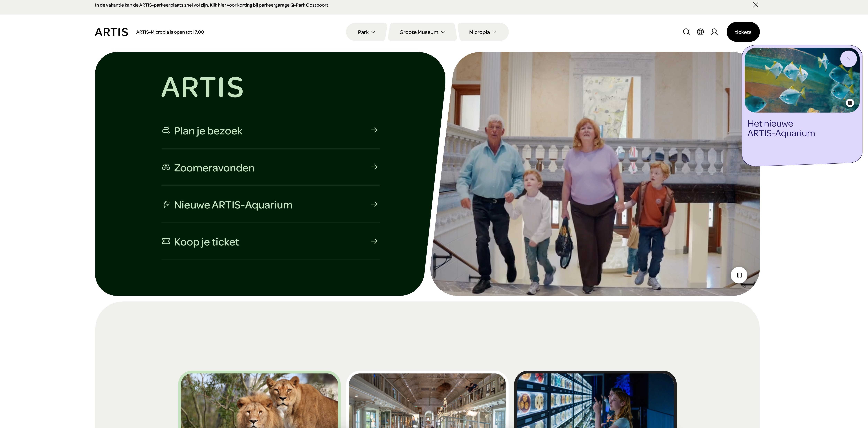The width and height of the screenshot is (868, 428).
Task: Open the Plan je bezoek link
Action: click(x=271, y=131)
